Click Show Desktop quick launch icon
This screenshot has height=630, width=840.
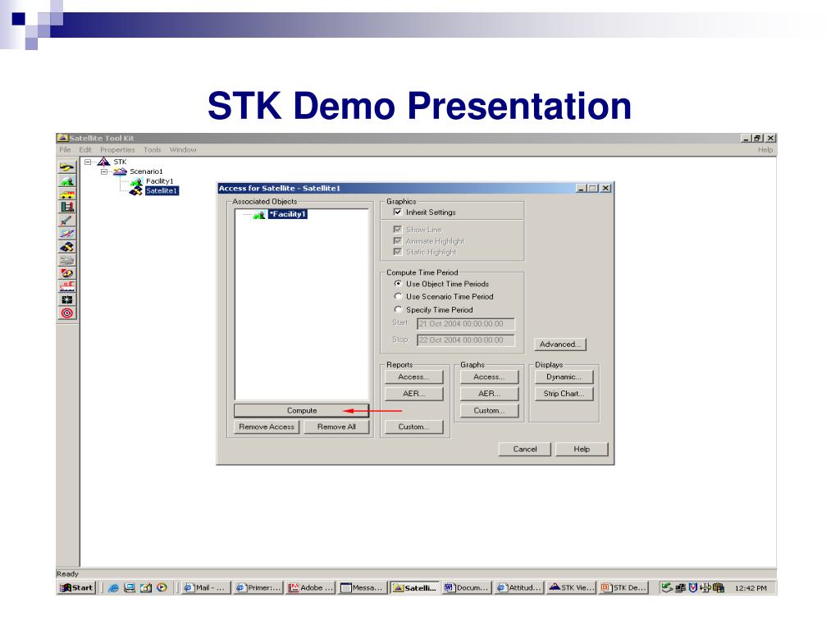[129, 588]
